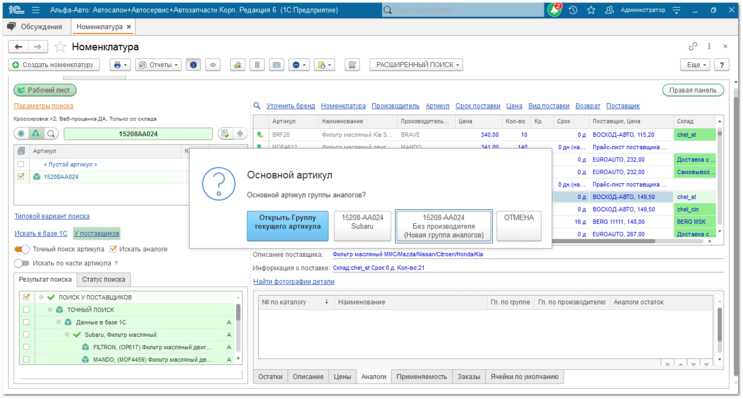Click the shopping cart icon in toolbar

click(352, 65)
